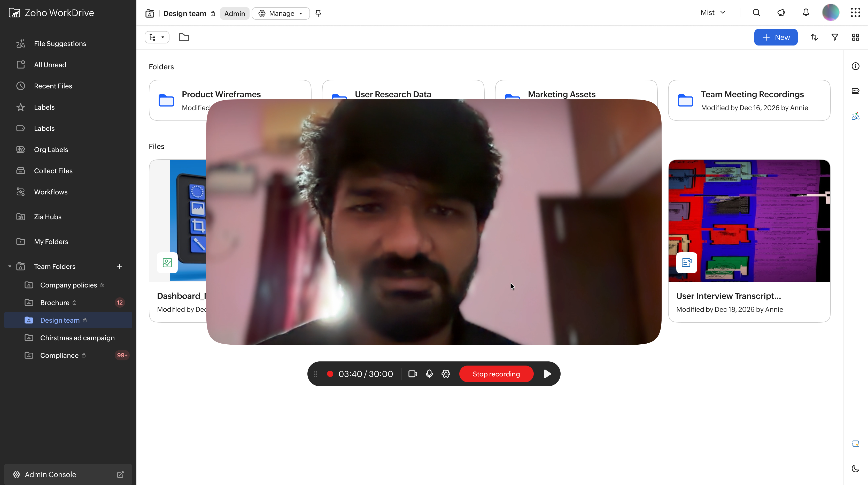The image size is (868, 485).
Task: Click the Compliance 99+ unread badge
Action: (x=122, y=355)
